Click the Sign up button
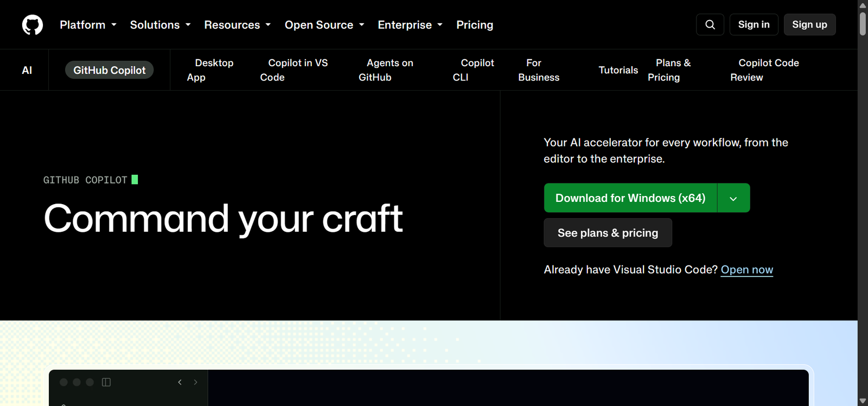The width and height of the screenshot is (868, 406). pos(809,24)
